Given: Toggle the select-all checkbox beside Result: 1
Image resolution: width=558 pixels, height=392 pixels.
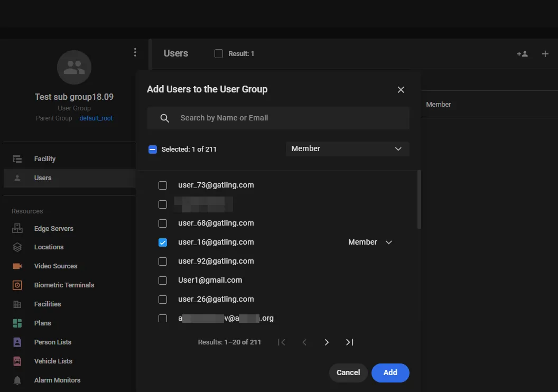Looking at the screenshot, I should click(219, 54).
